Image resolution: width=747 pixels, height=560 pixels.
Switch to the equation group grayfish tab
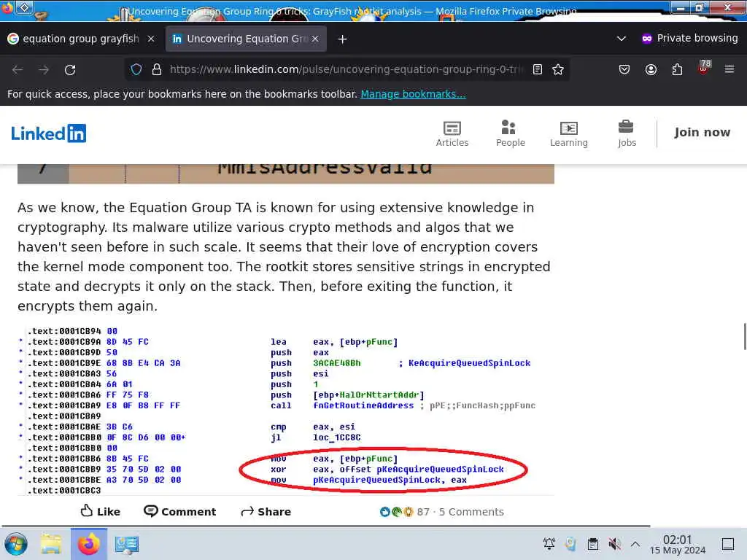81,39
